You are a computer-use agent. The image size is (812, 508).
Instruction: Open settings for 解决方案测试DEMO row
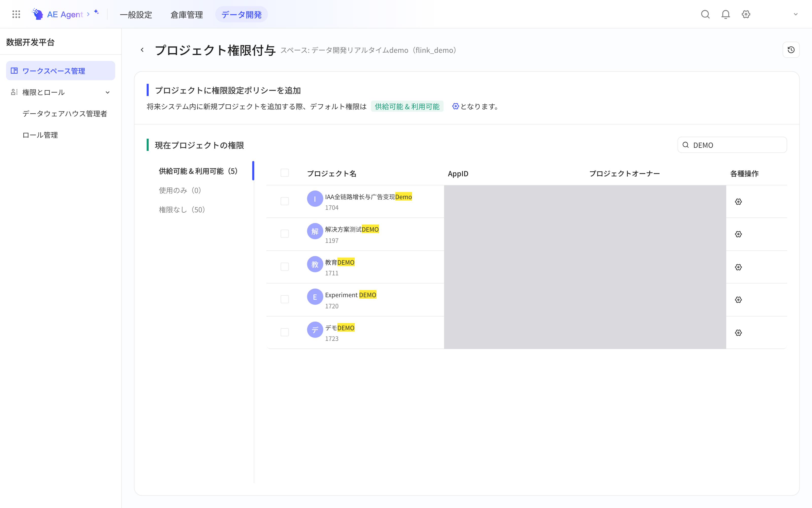click(738, 234)
